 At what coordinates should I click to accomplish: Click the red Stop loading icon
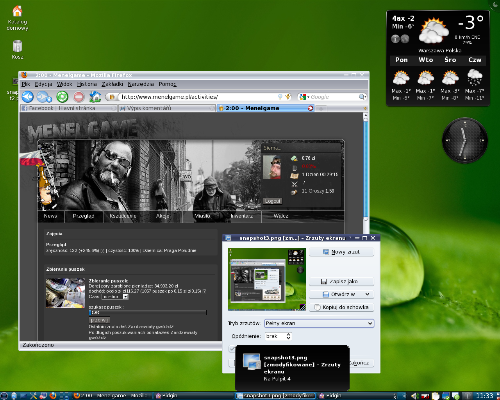click(x=79, y=97)
